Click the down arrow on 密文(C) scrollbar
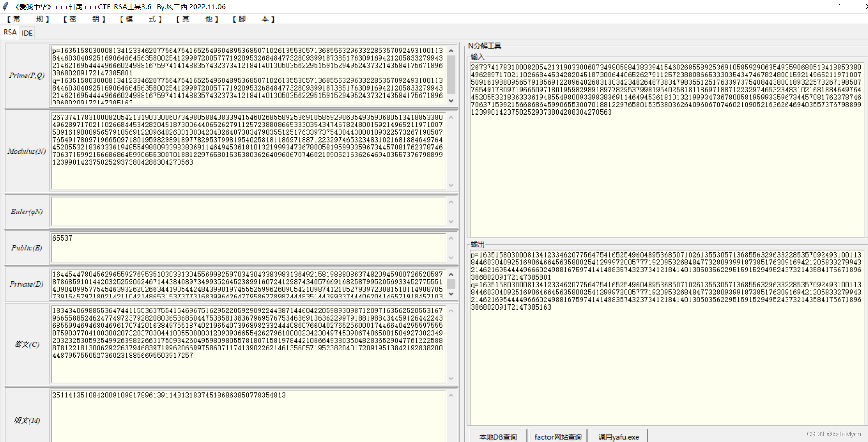 coord(451,379)
